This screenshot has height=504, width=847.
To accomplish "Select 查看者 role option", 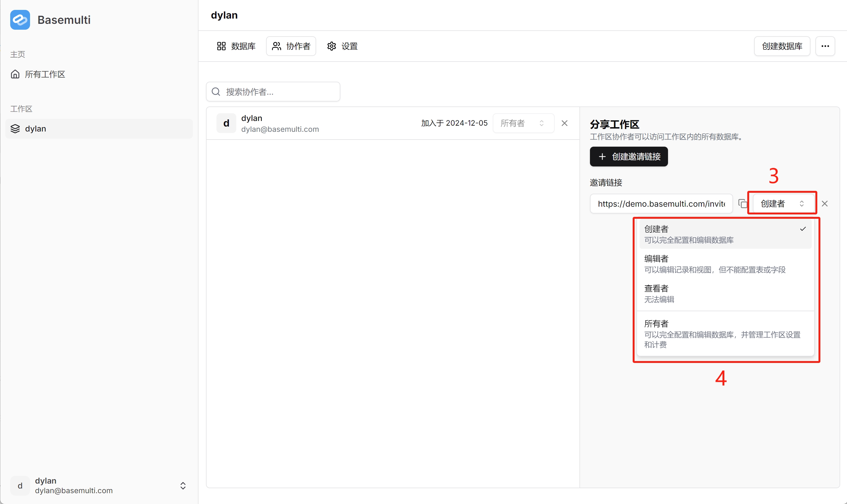I will point(725,294).
